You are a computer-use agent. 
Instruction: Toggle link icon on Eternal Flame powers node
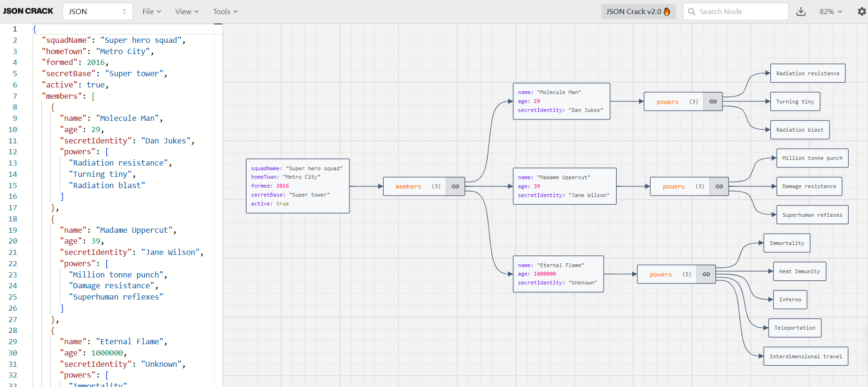pyautogui.click(x=706, y=274)
